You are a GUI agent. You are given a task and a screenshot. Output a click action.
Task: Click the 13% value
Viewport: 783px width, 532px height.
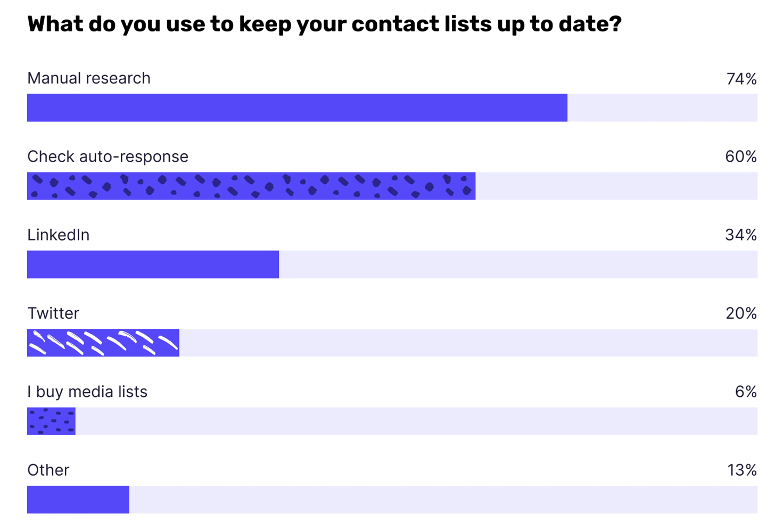pyautogui.click(x=742, y=470)
